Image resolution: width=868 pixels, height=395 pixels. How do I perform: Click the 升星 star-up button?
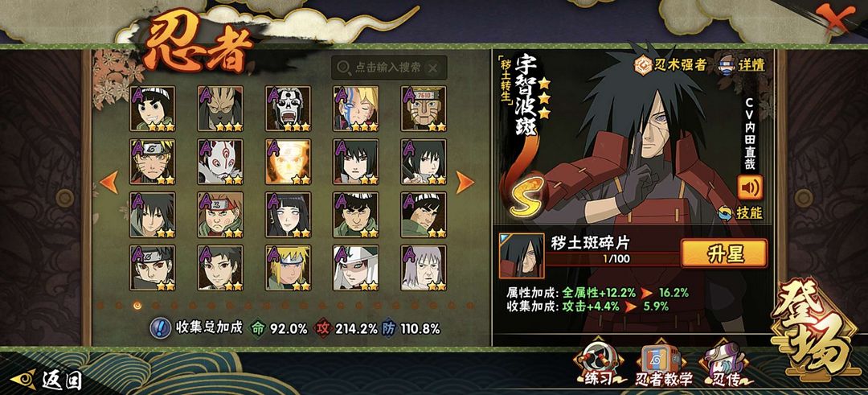tap(724, 253)
